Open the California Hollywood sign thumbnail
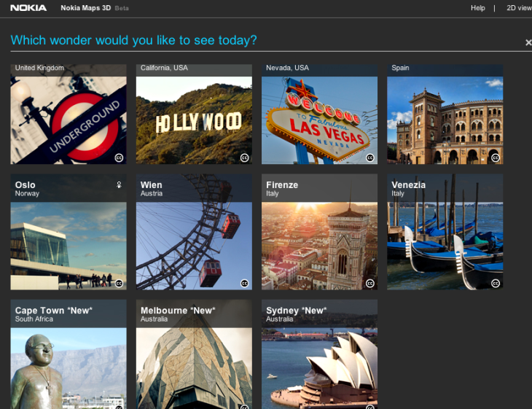This screenshot has width=532, height=409. [x=194, y=114]
